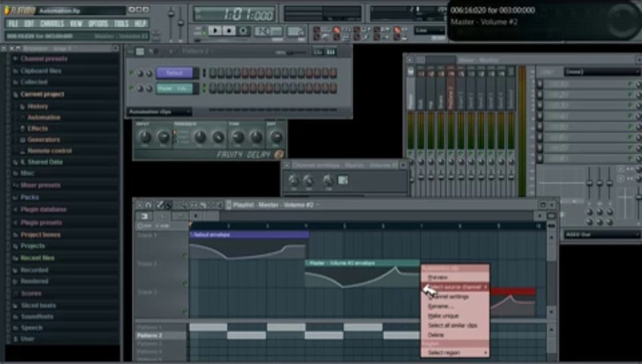Click the Play button in transport
The image size is (642, 364).
tap(215, 31)
